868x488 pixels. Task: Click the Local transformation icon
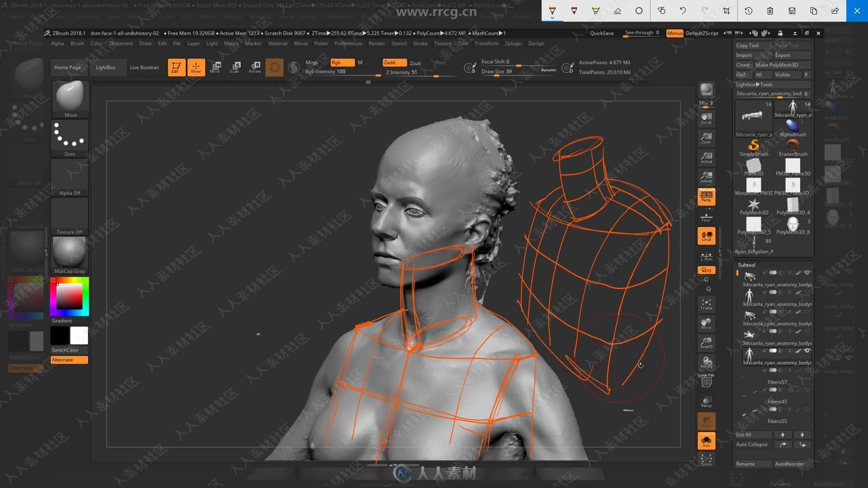[x=706, y=237]
